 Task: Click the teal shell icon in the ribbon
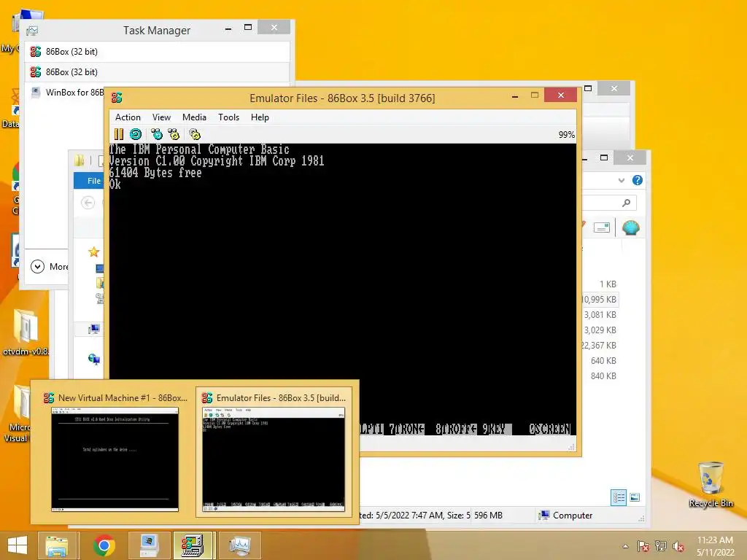pyautogui.click(x=631, y=228)
